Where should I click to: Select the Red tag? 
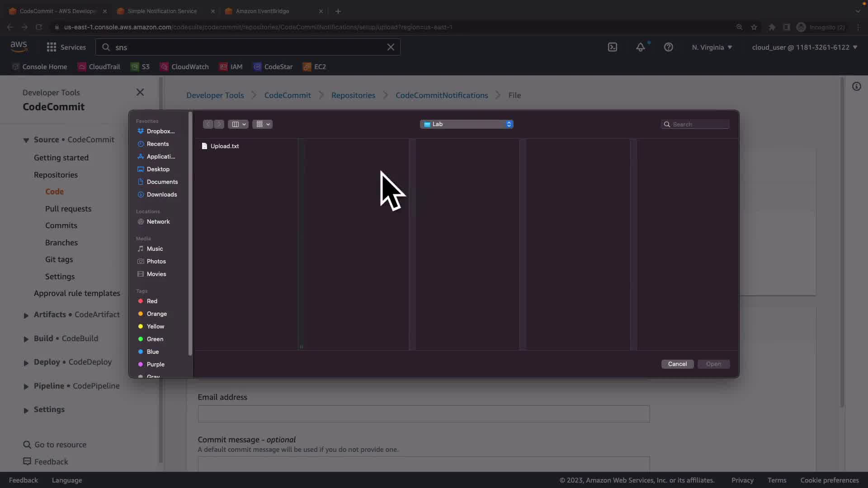[x=152, y=301]
